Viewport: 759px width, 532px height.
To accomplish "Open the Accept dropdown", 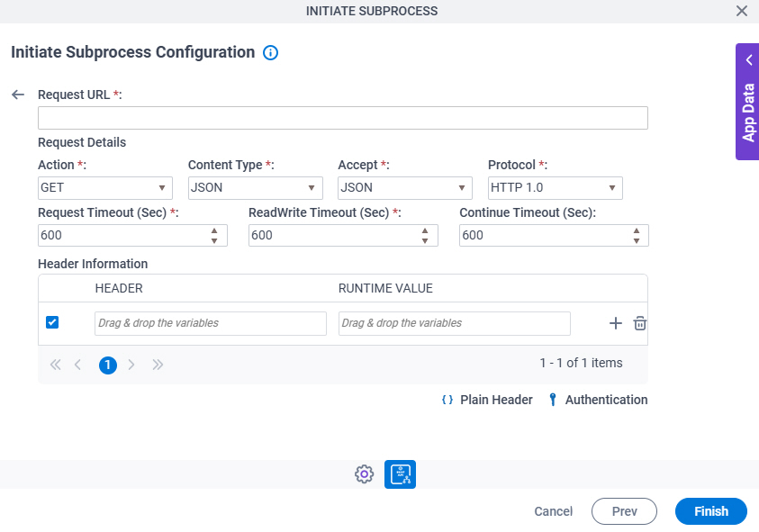I will [x=404, y=188].
